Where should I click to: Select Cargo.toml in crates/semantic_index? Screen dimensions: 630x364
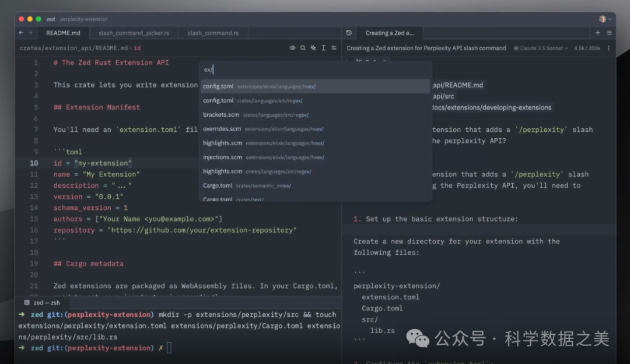tap(316, 185)
